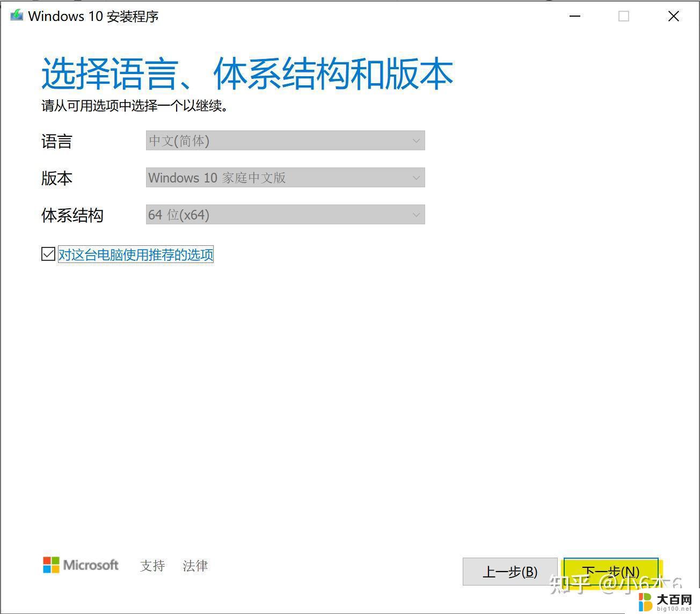Open the 版本 dropdown showing Windows 10 家庭中文版
Viewport: 700px width, 614px height.
(285, 178)
